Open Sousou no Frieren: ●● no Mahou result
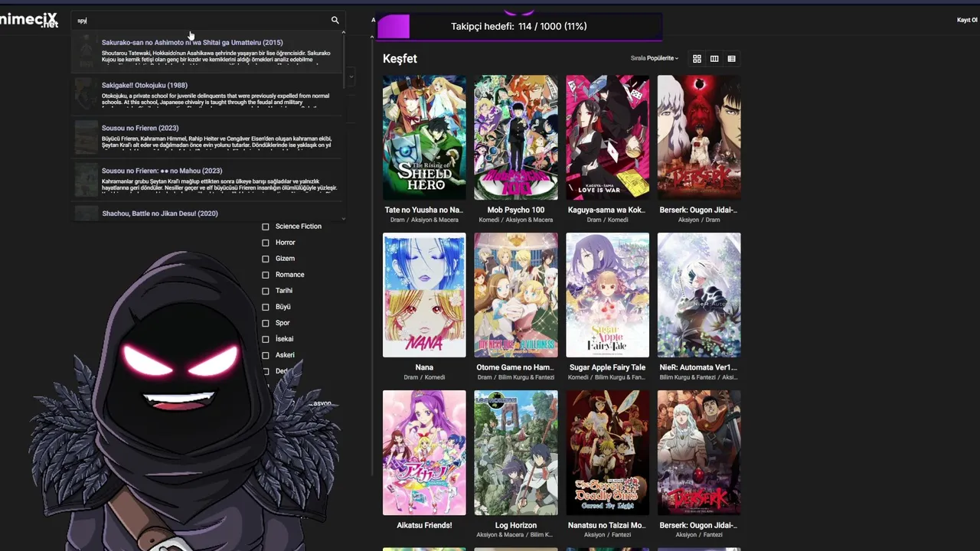 coord(207,181)
